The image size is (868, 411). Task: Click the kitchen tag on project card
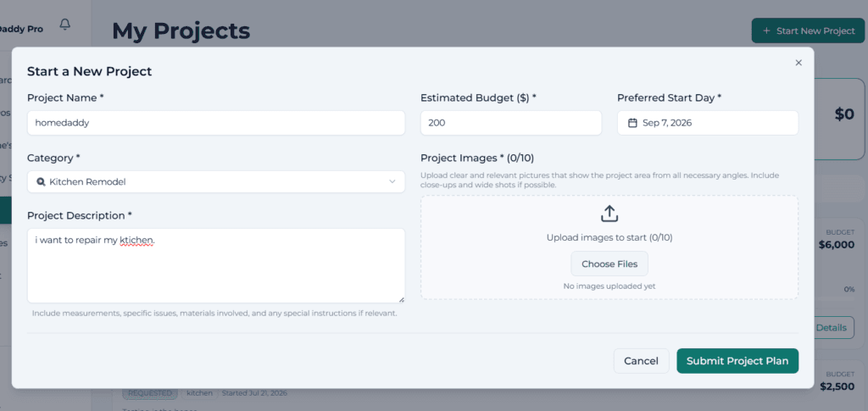pyautogui.click(x=199, y=393)
